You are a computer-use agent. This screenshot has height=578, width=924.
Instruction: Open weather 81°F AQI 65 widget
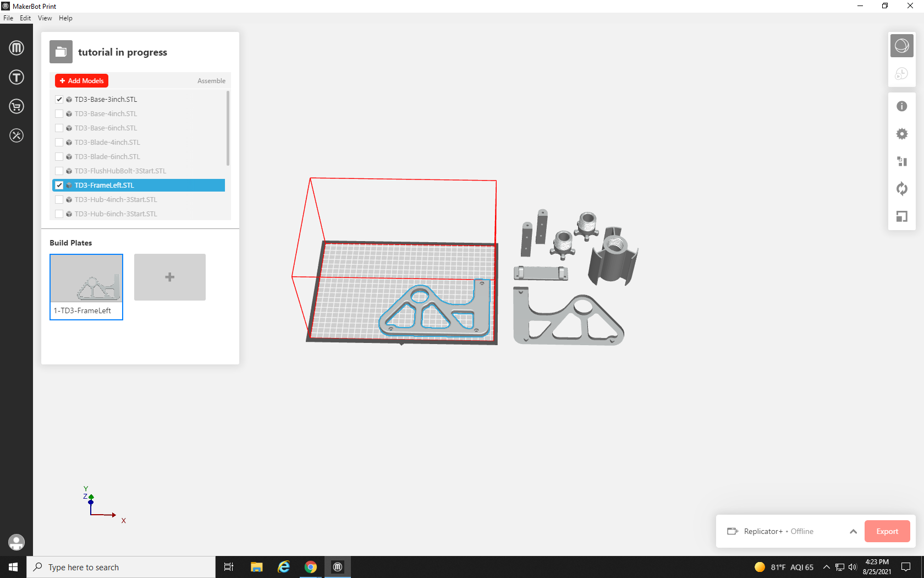784,567
